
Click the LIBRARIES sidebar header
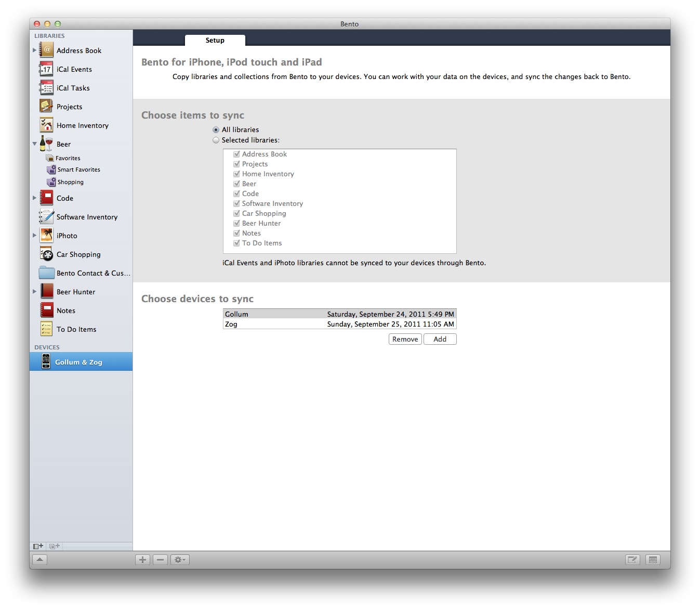pos(49,36)
